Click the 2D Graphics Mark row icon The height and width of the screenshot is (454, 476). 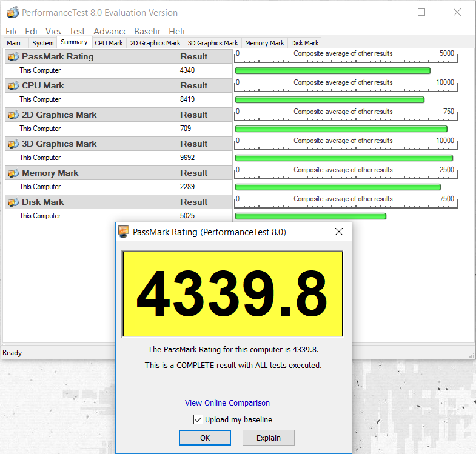13,115
